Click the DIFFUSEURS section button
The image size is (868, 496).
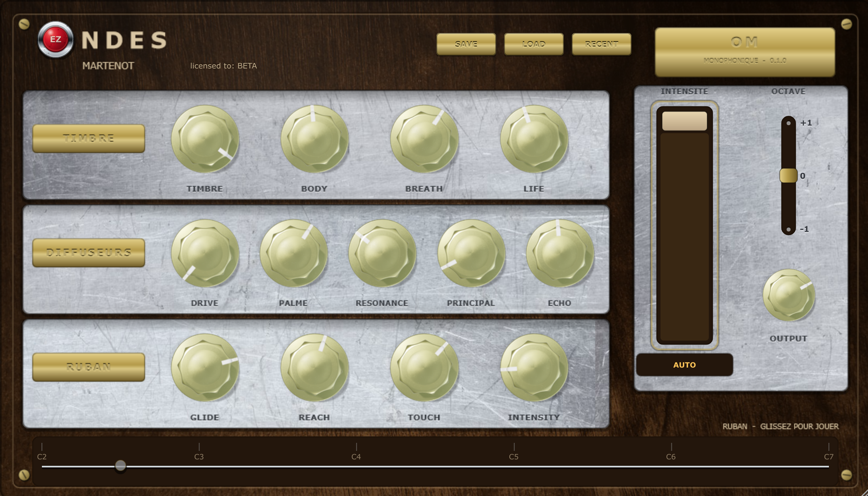click(89, 253)
